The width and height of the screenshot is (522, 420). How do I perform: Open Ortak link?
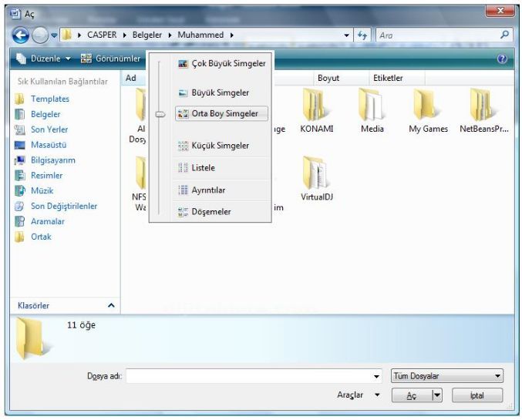coord(41,237)
